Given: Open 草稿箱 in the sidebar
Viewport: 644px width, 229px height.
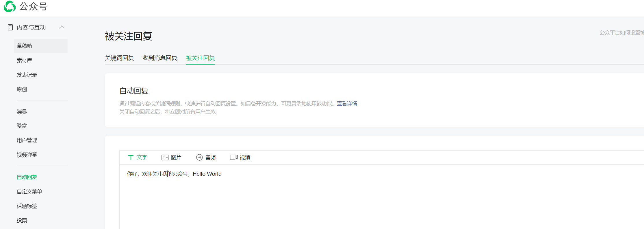Looking at the screenshot, I should tap(41, 46).
